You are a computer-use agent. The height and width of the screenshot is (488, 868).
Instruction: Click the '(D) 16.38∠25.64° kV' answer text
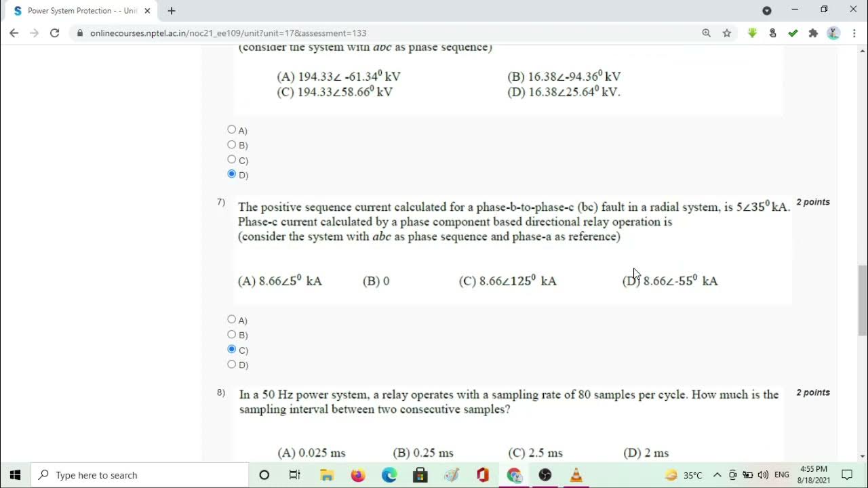tap(564, 92)
